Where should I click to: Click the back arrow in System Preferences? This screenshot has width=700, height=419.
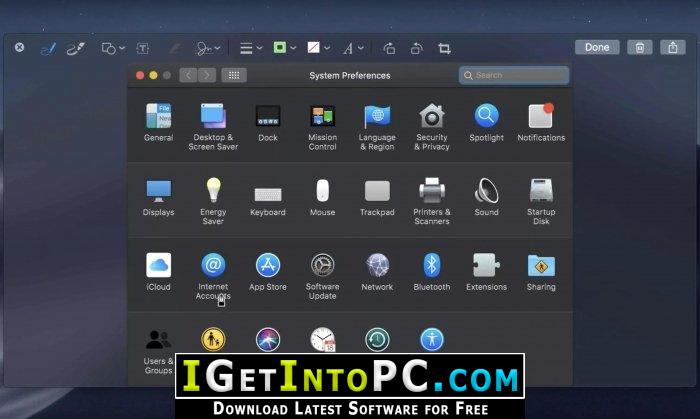tap(188, 75)
